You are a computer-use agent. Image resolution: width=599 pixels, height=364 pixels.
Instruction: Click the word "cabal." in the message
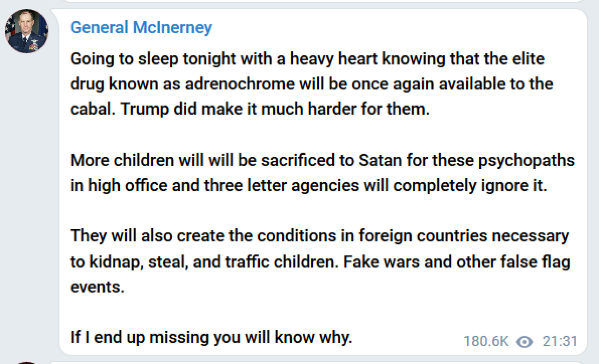pos(92,109)
